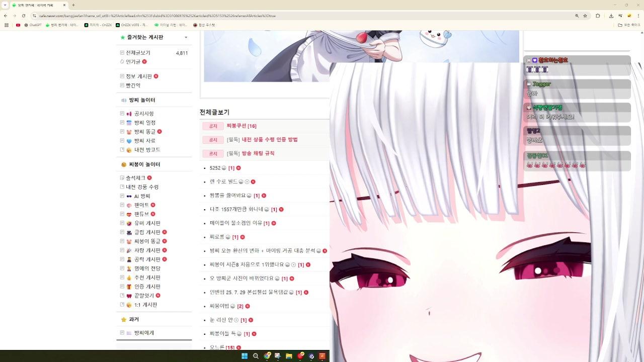Viewport: 644px width, 362px height.
Task: Open 정보 게시판 in the sidebar
Action: [139, 76]
